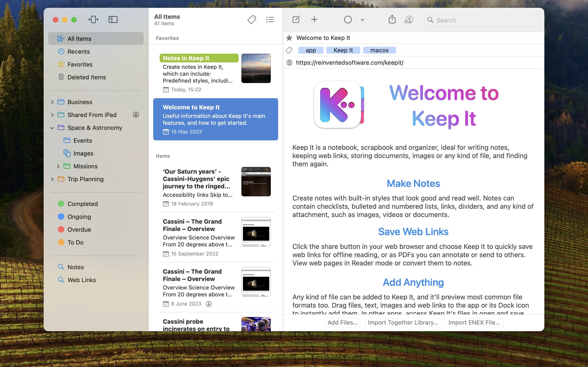The image size is (588, 367).
Task: Click the Saturn thumbnail in Cassini overview
Action: pos(255,231)
